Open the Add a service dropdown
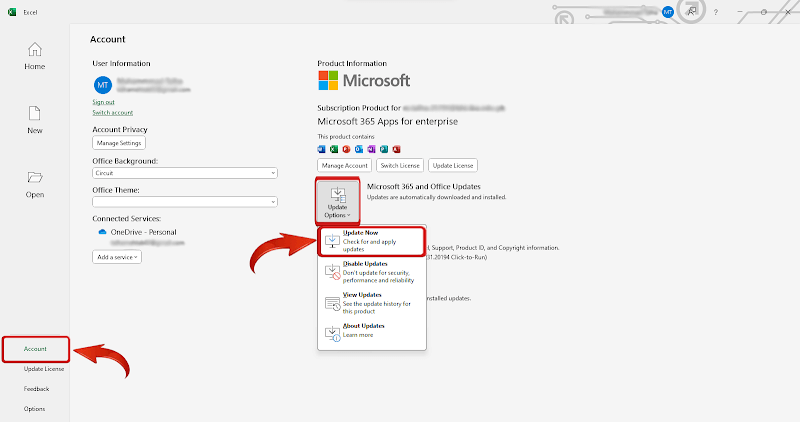Screen dimensions: 800x422 117,257
